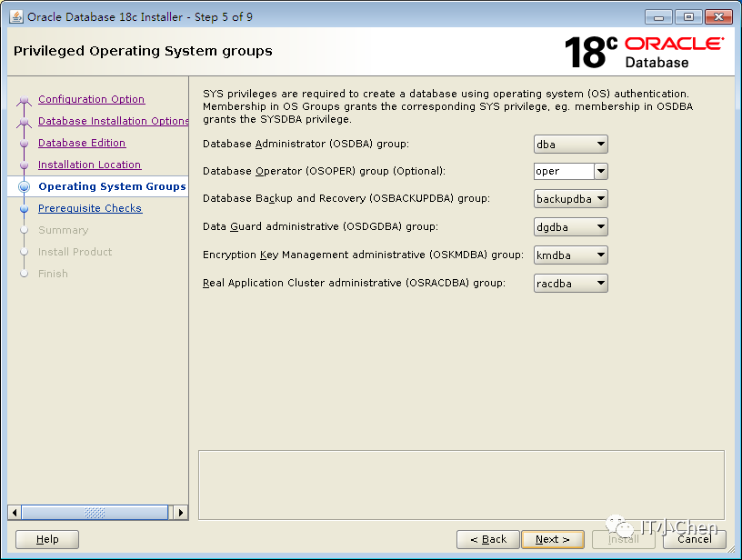Proceed with the Next button
Image resolution: width=742 pixels, height=560 pixels.
pos(553,539)
